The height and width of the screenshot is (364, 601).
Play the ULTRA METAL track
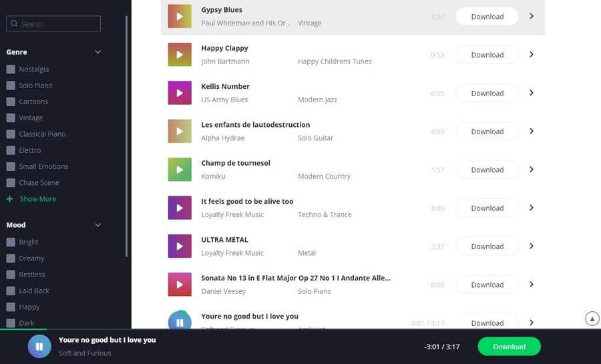[180, 246]
